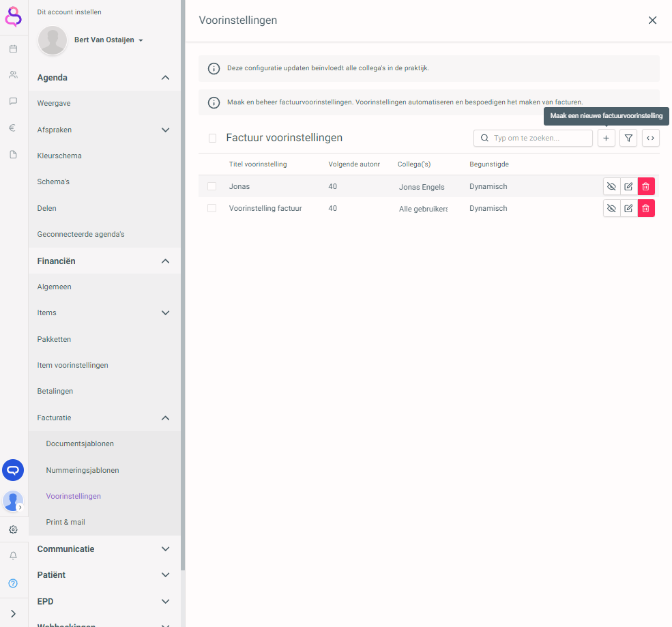
Task: Select all presets with header checkbox
Action: pos(213,138)
